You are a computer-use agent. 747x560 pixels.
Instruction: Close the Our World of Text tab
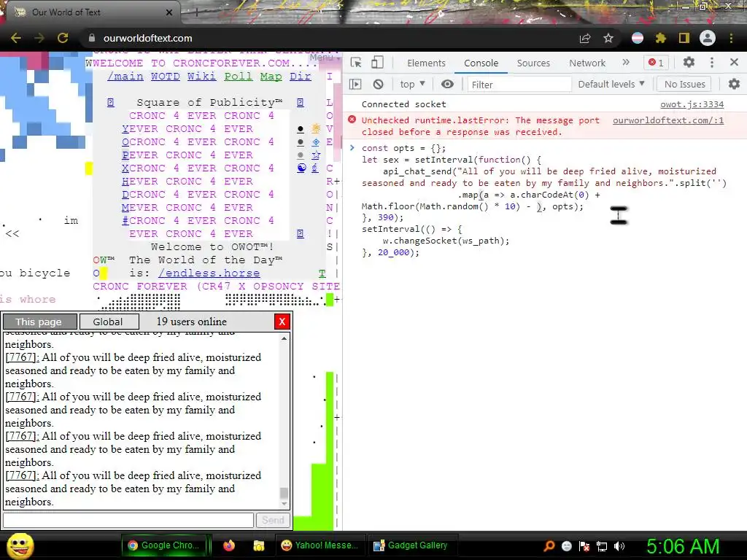(x=169, y=12)
